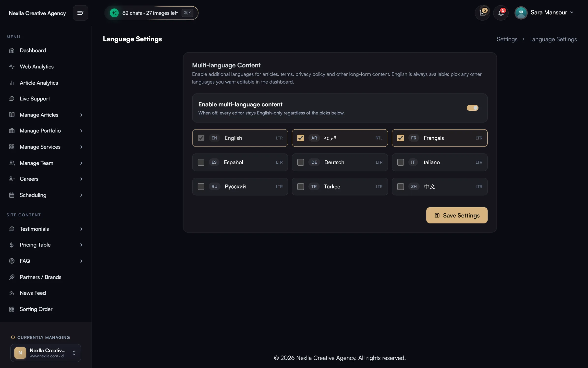
Task: Click the Web Analytics pulse icon
Action: 12,67
